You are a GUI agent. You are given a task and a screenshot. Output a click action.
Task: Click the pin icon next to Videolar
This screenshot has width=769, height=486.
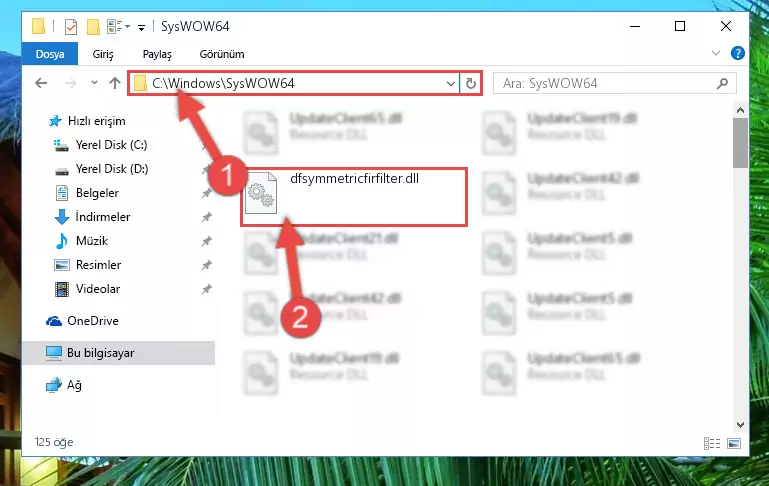[x=207, y=289]
